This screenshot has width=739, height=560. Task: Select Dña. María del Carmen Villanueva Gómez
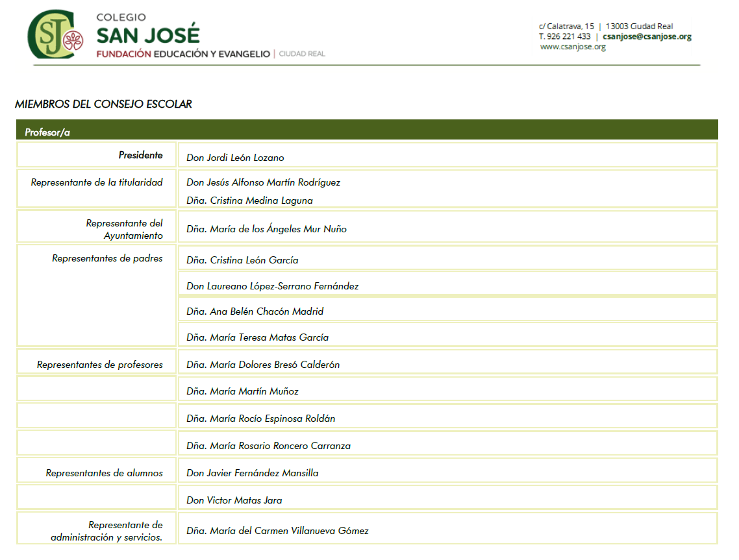pyautogui.click(x=277, y=531)
